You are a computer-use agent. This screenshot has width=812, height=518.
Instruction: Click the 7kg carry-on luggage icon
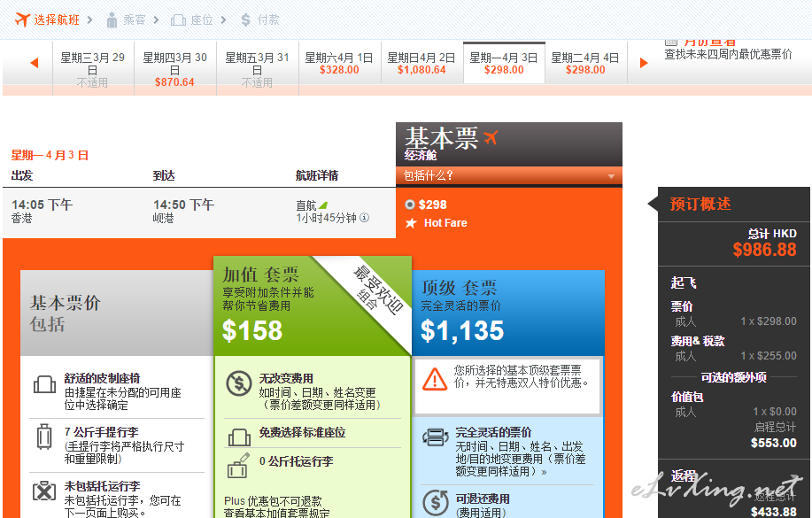pyautogui.click(x=44, y=437)
